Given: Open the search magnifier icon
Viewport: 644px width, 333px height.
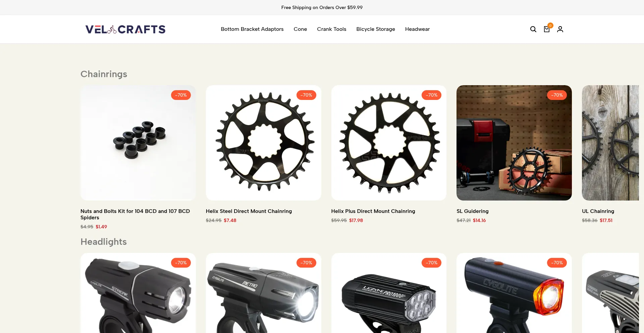Looking at the screenshot, I should point(533,29).
